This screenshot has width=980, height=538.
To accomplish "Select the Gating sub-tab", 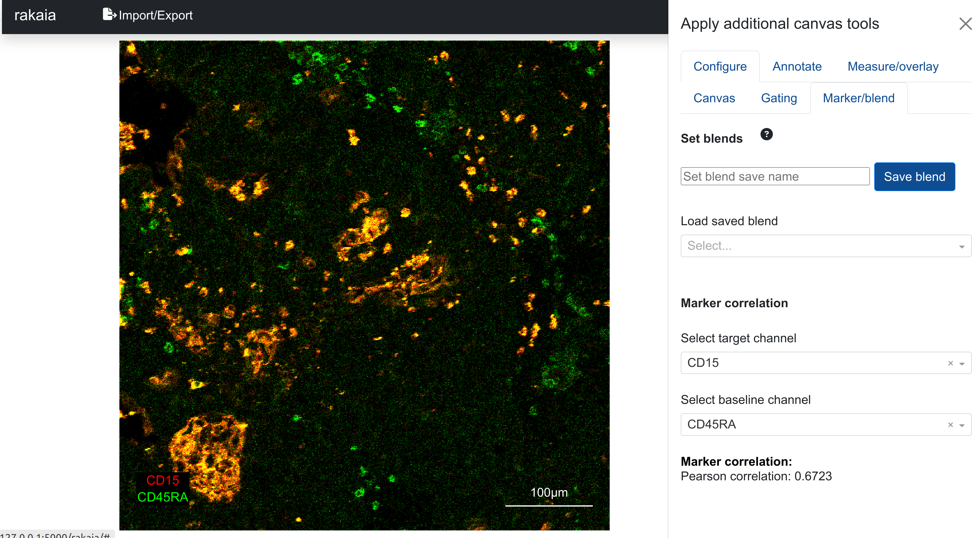I will coord(779,98).
